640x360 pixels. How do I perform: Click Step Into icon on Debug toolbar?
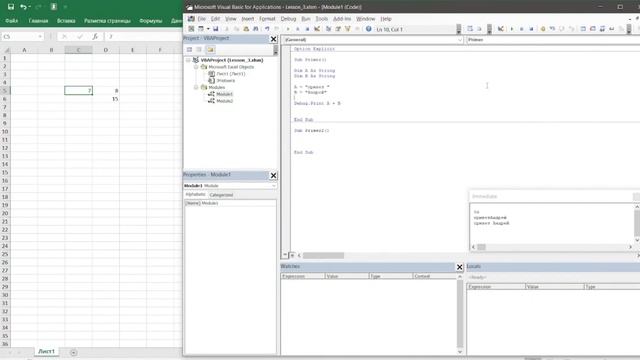point(552,29)
